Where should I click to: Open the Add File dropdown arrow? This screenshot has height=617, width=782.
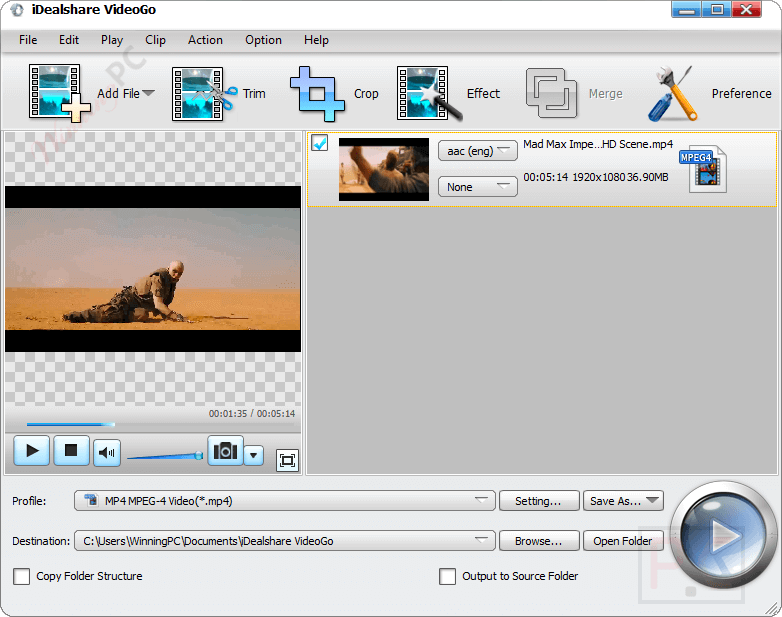coord(149,93)
